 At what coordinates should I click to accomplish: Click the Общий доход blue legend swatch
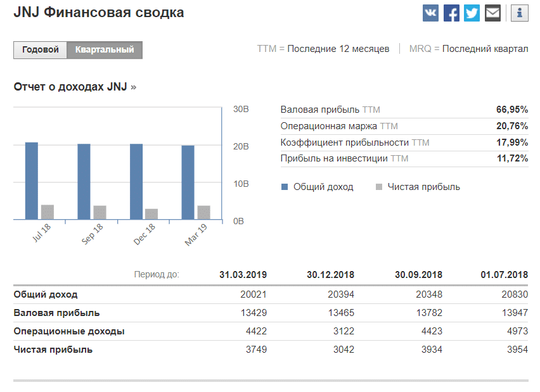coord(285,187)
